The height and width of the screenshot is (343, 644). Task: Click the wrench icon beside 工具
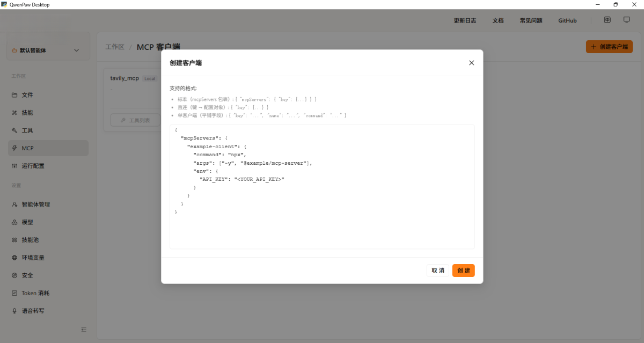click(x=14, y=130)
